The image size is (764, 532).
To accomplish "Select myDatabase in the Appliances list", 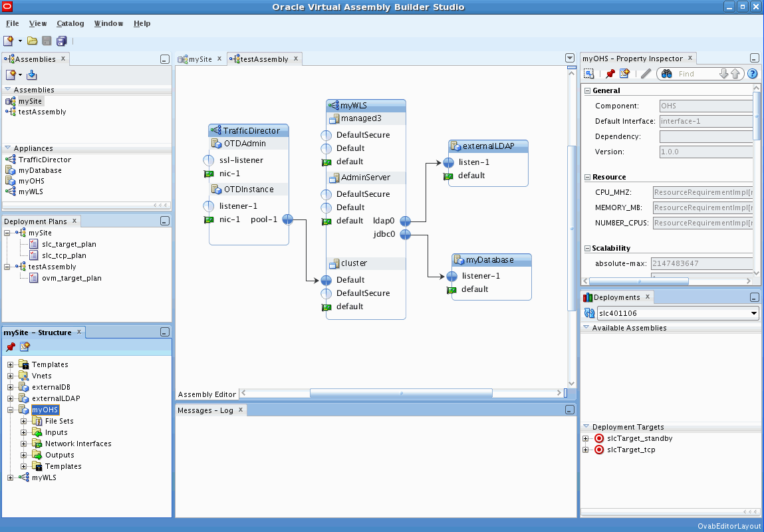I will tap(40, 170).
